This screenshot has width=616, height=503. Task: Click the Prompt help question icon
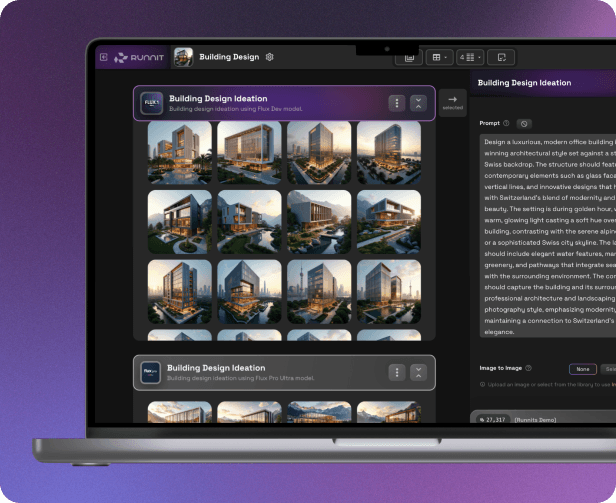(506, 123)
